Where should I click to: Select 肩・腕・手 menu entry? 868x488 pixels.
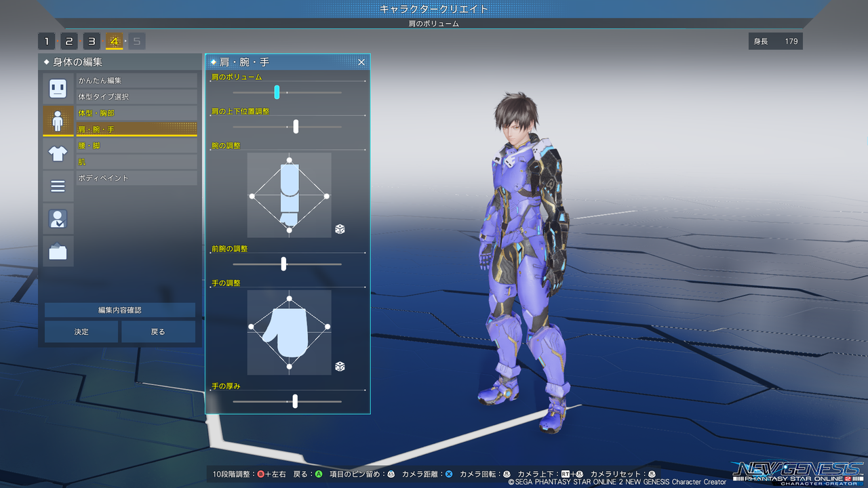click(137, 129)
